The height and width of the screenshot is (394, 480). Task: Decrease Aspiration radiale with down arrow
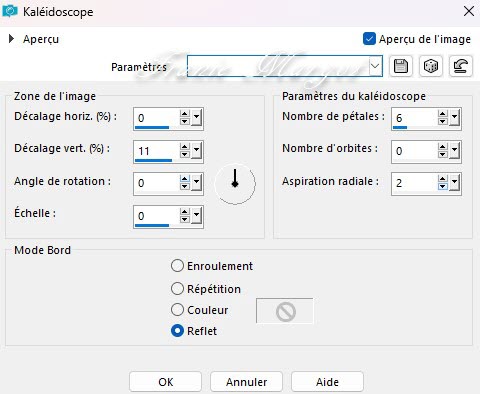coord(443,187)
